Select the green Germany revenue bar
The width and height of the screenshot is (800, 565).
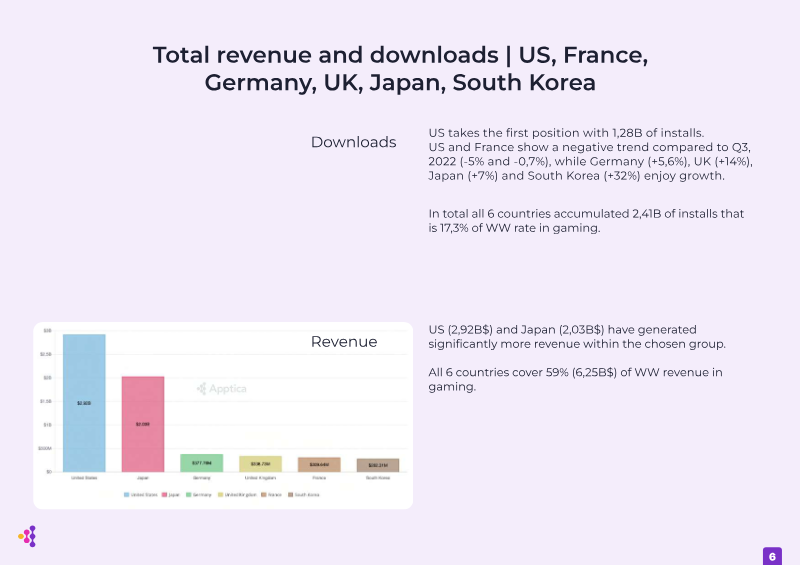coord(201,463)
